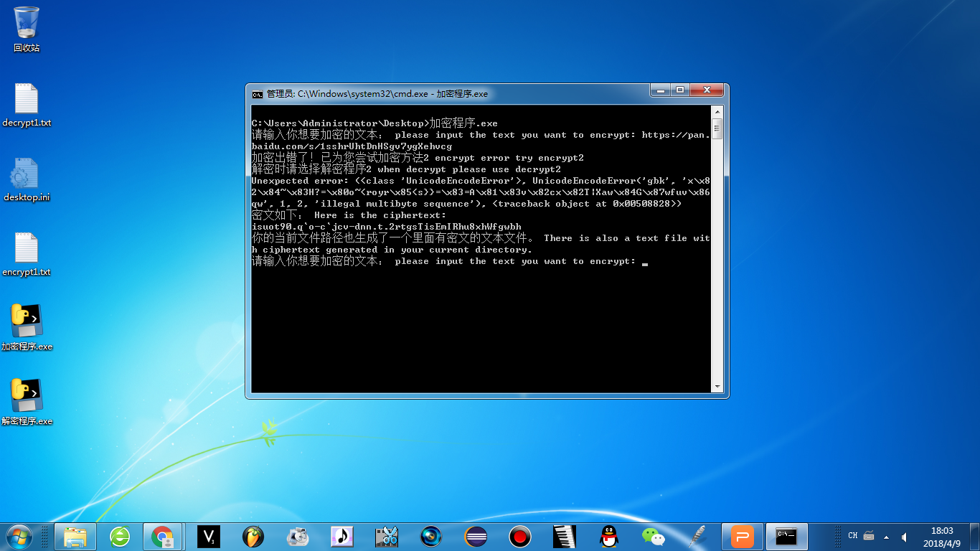The height and width of the screenshot is (551, 980).
Task: Open the on-screen keyboard tray icon
Action: click(869, 536)
